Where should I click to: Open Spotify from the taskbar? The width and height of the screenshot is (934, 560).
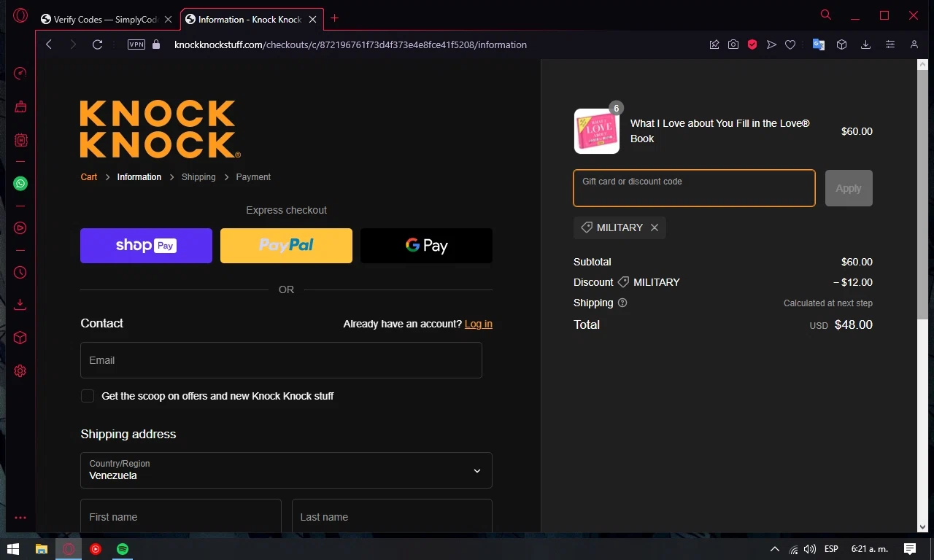123,549
